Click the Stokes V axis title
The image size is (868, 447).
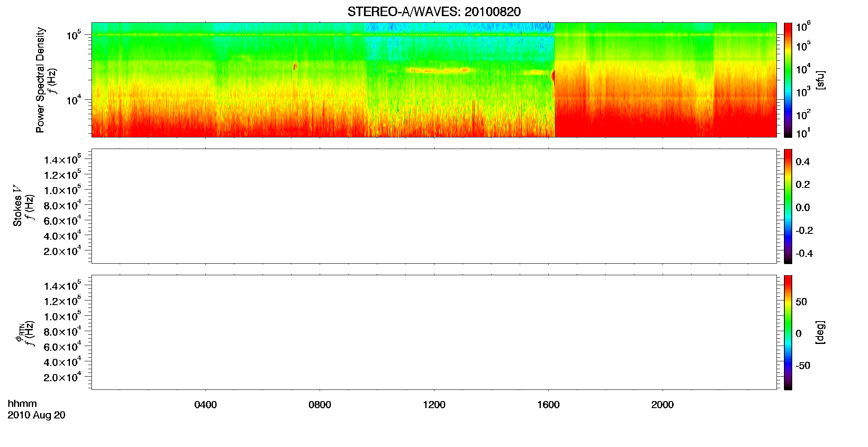[x=18, y=206]
